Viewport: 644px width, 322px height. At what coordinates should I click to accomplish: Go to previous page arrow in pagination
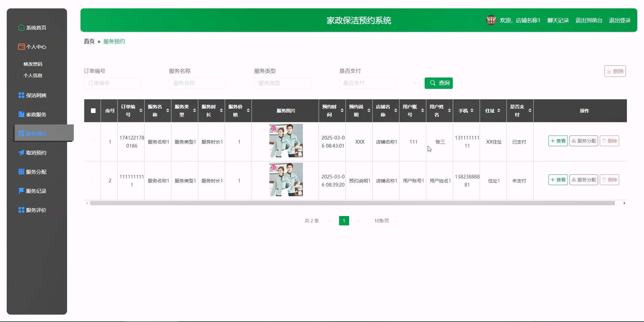point(330,221)
